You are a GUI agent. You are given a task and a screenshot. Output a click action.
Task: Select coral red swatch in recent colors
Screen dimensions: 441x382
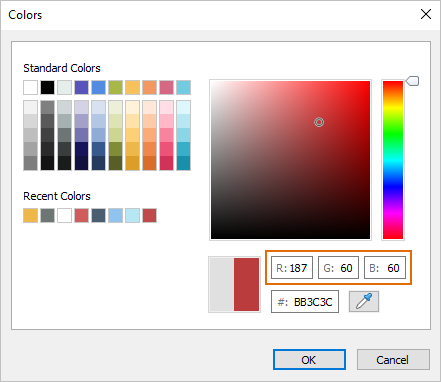coord(81,215)
